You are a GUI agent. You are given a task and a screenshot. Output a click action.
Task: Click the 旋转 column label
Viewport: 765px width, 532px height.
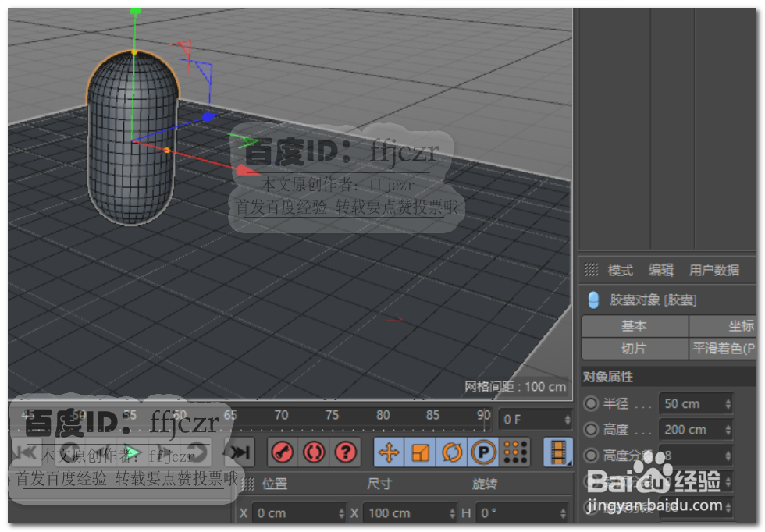tap(485, 484)
